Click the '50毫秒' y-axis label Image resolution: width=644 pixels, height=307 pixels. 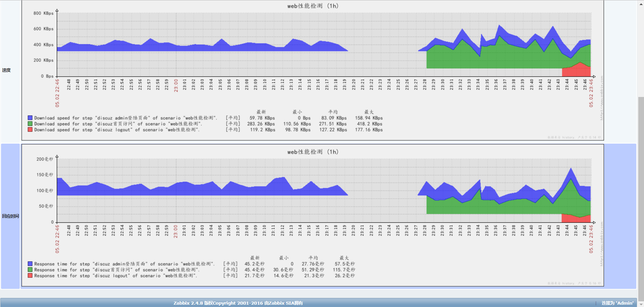(46, 206)
